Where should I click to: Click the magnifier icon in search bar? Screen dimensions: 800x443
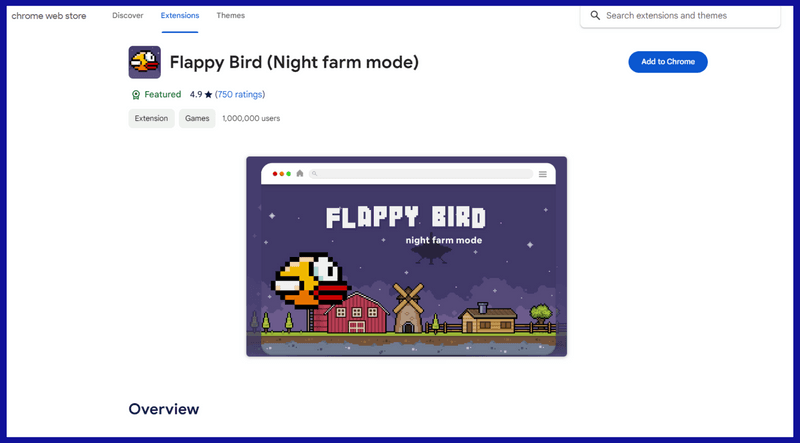tap(595, 16)
